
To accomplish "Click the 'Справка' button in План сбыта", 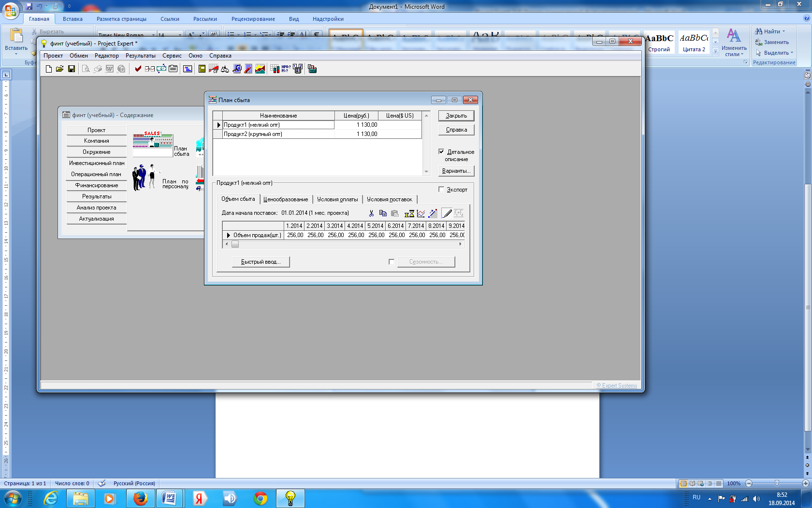I will [x=456, y=130].
